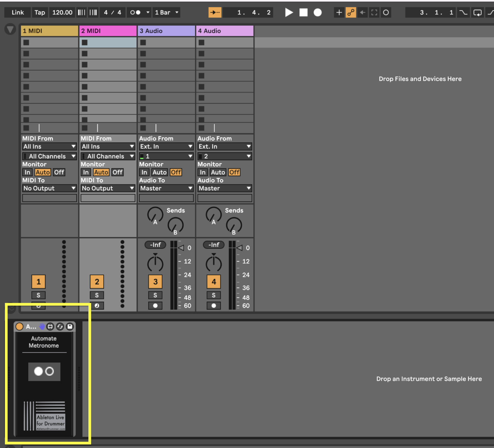Solo the 3 Audio track

pos(155,295)
